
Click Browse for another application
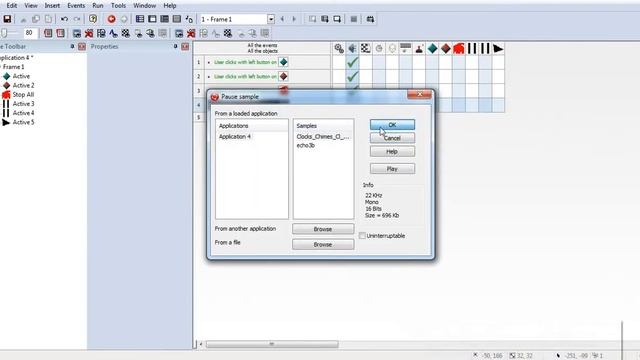coord(323,229)
